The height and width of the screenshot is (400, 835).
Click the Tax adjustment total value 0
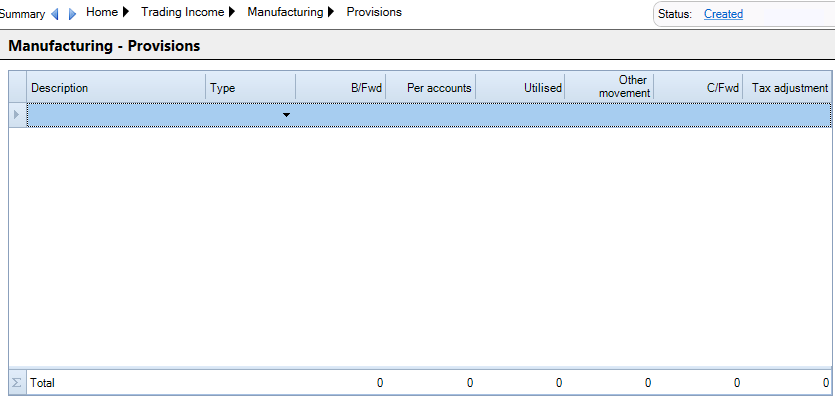pos(825,383)
